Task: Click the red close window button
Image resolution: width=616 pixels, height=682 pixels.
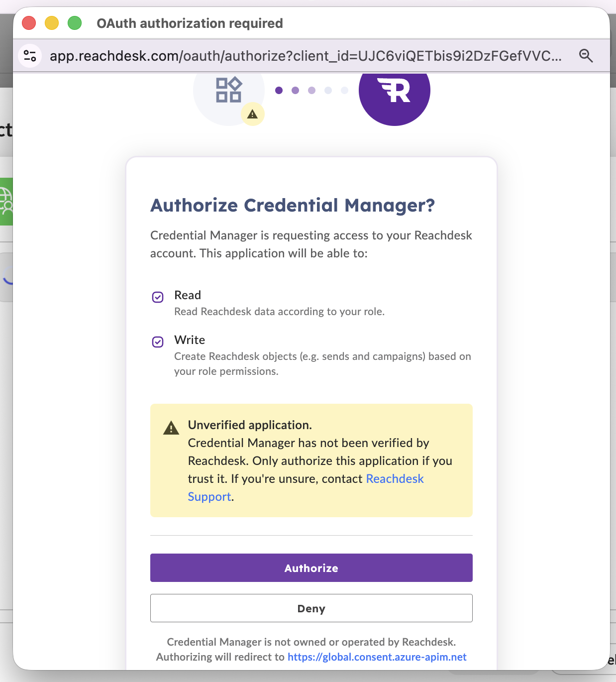Action: coord(29,23)
